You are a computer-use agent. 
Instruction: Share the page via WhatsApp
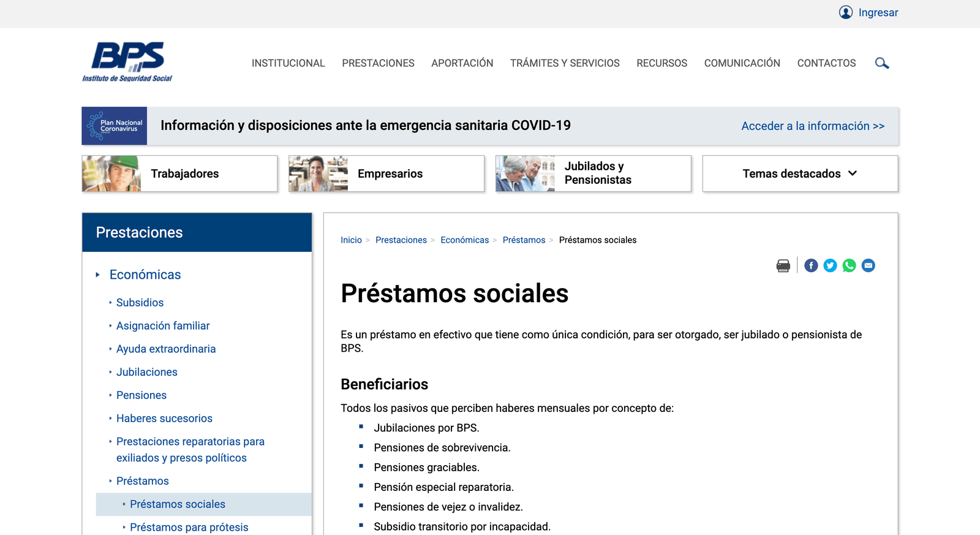pos(849,265)
